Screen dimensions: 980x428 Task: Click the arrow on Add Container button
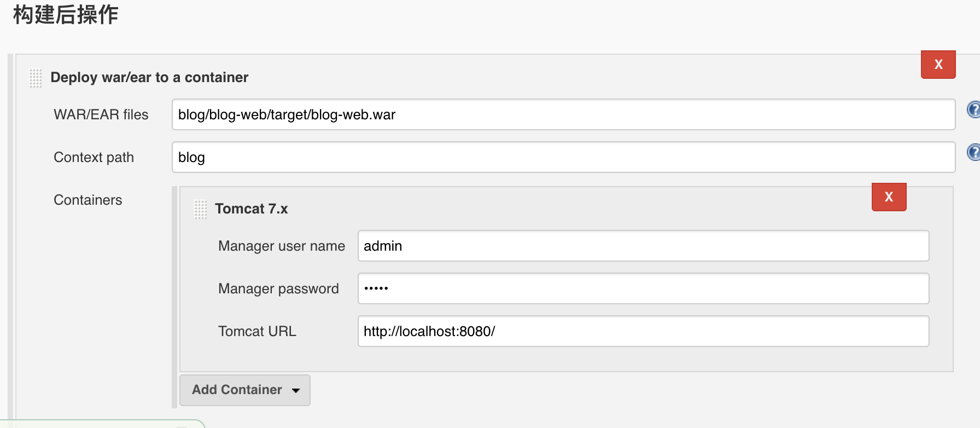tap(296, 390)
